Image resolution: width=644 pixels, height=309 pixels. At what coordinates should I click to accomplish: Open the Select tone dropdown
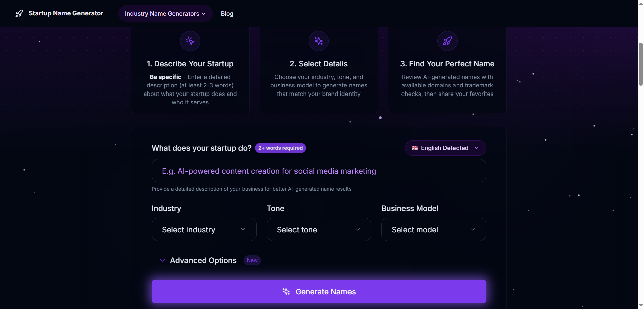click(318, 229)
